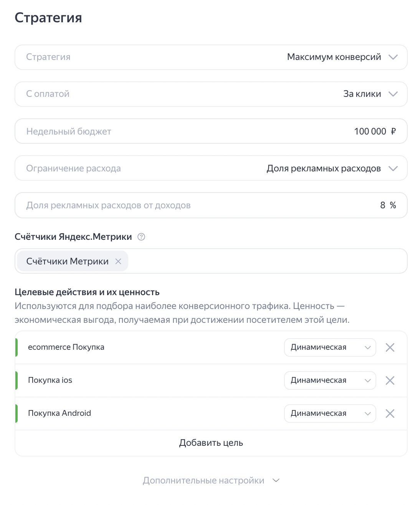The image size is (420, 505).
Task: Click the chevron next to Дополнительные настройки
Action: (276, 480)
